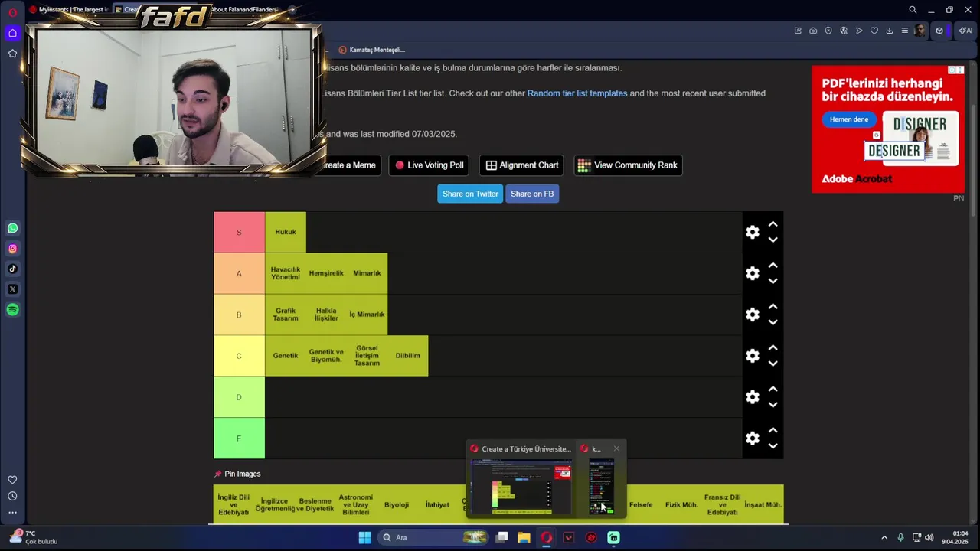Click the Create a Türkiye Üniversite window preview

[x=521, y=478]
